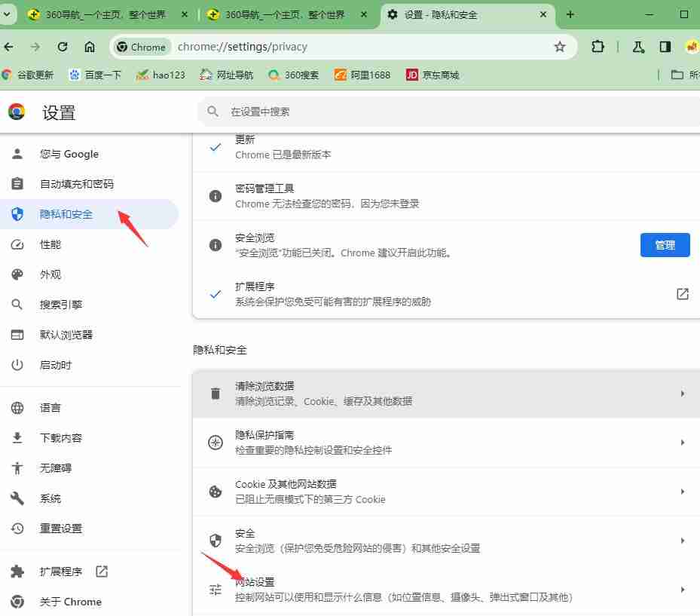Open a new tab with the plus button
The height and width of the screenshot is (616, 700).
coord(570,14)
